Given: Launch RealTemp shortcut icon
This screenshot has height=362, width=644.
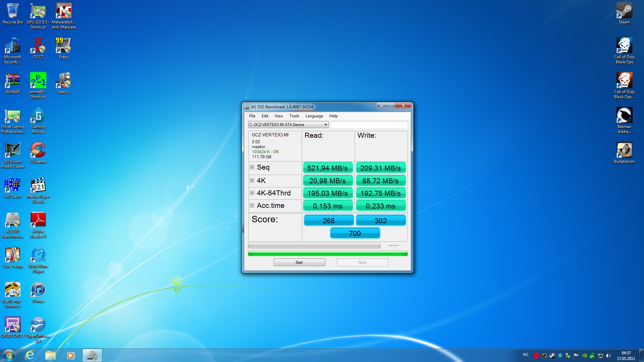Looking at the screenshot, I should pyautogui.click(x=13, y=295).
